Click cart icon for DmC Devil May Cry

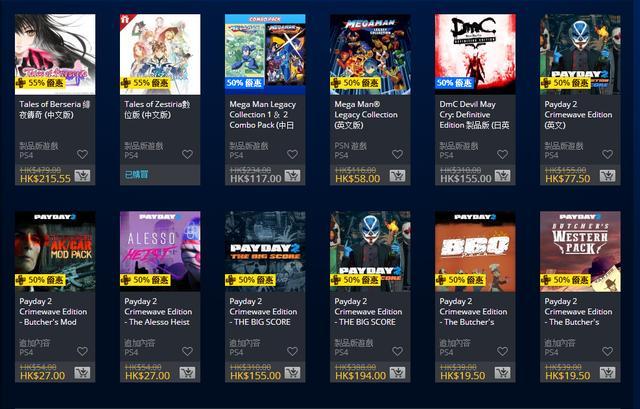click(502, 176)
